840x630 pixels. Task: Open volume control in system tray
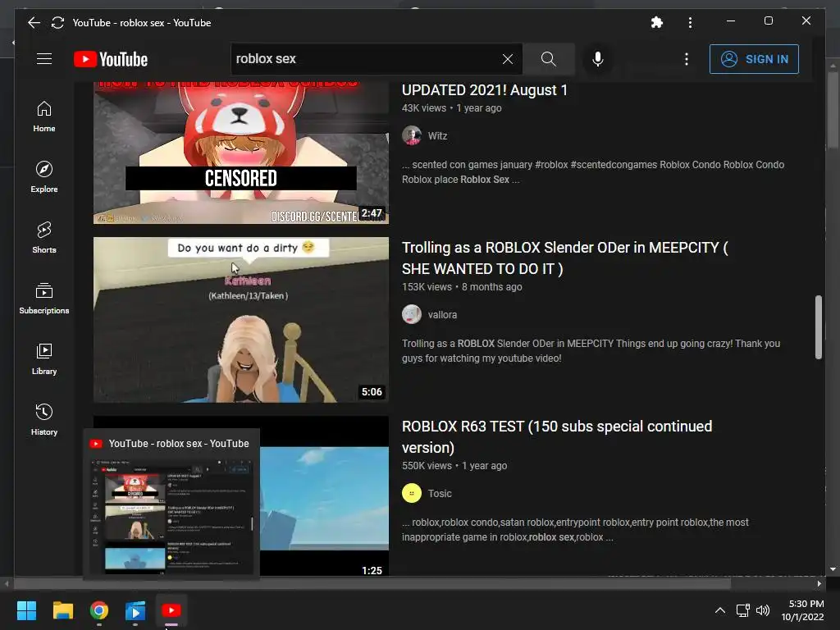coord(762,610)
